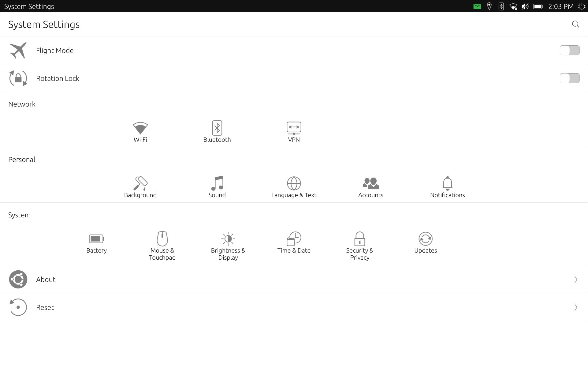588x368 pixels.
Task: Click the System Settings page title
Action: click(44, 24)
